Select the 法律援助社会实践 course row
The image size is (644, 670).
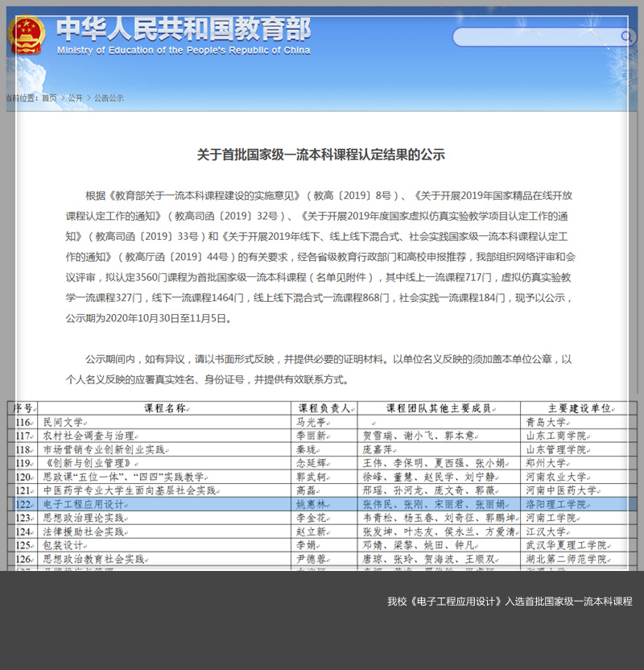click(84, 531)
